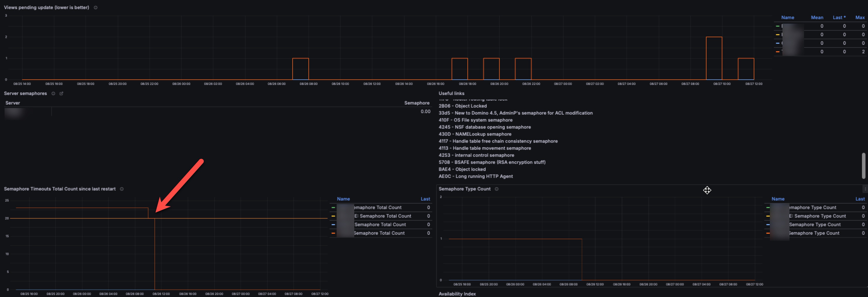Click the Server column header in semaphores table
The image size is (868, 297).
pos(13,103)
